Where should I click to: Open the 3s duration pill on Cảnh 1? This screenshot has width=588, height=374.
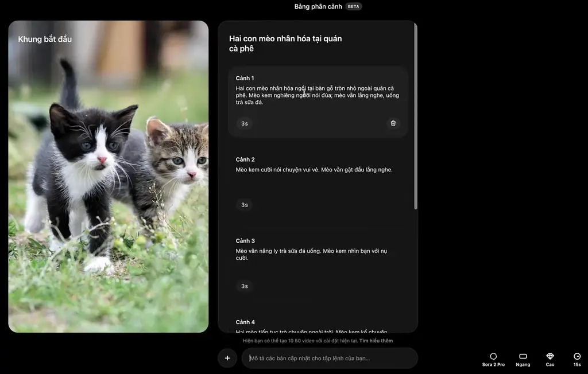(x=244, y=123)
